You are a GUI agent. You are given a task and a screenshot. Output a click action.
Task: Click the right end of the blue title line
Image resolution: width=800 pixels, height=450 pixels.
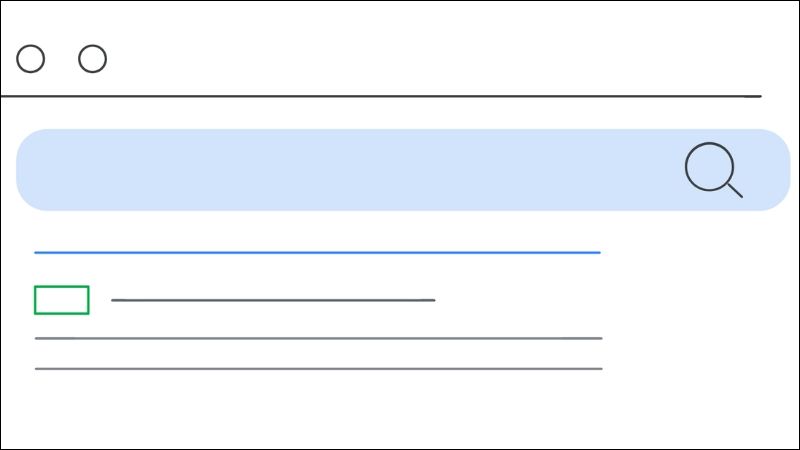(598, 253)
